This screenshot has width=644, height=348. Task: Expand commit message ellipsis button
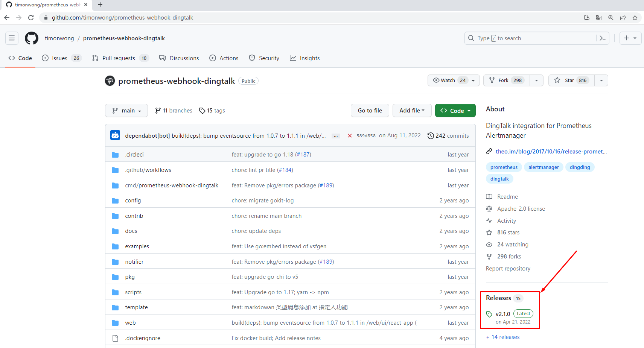tap(336, 136)
